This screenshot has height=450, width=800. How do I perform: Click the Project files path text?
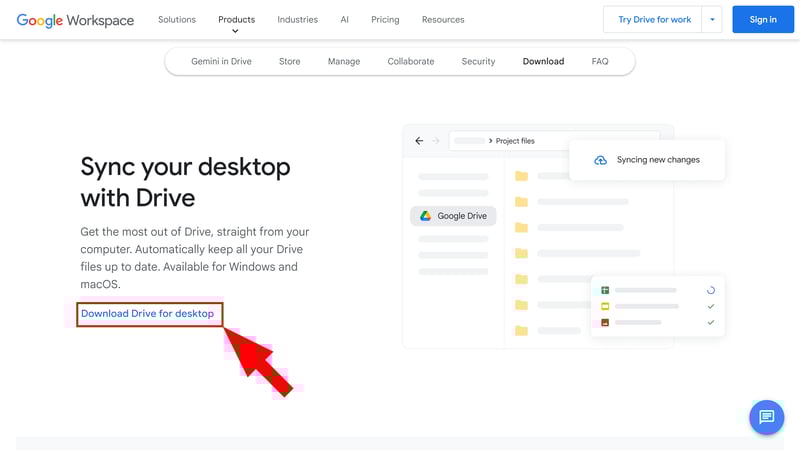pos(515,141)
